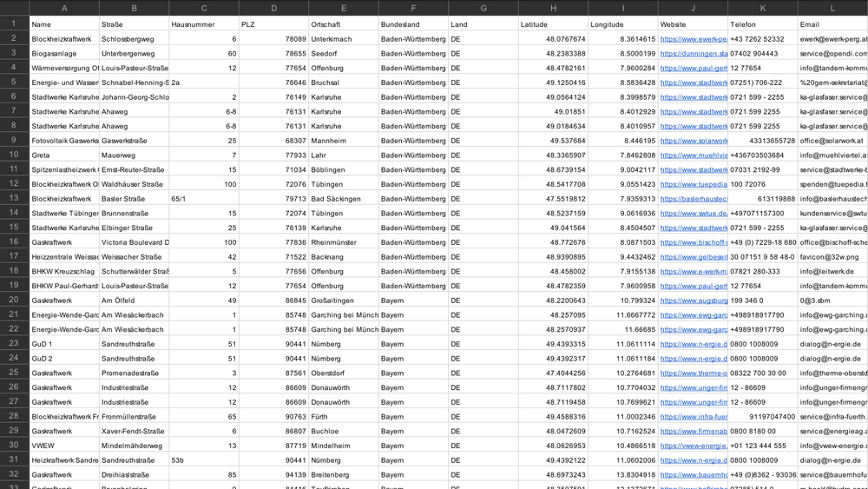Image resolution: width=868 pixels, height=489 pixels.
Task: Click the 'Seedorf' cell
Action: click(x=344, y=54)
